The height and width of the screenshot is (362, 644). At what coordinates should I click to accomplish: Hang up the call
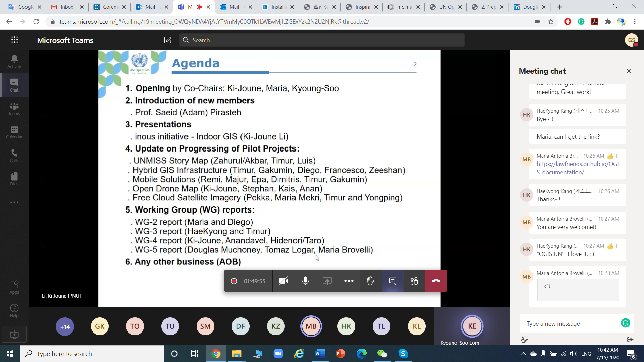(x=436, y=281)
